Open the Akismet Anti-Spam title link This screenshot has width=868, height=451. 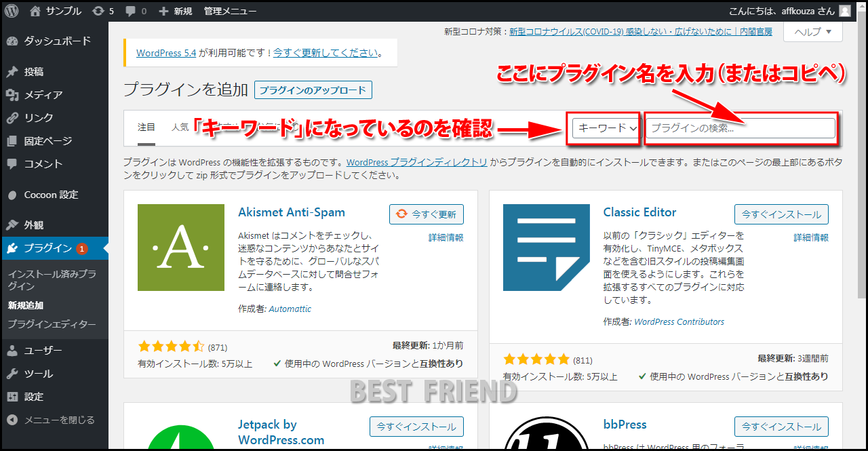[292, 212]
